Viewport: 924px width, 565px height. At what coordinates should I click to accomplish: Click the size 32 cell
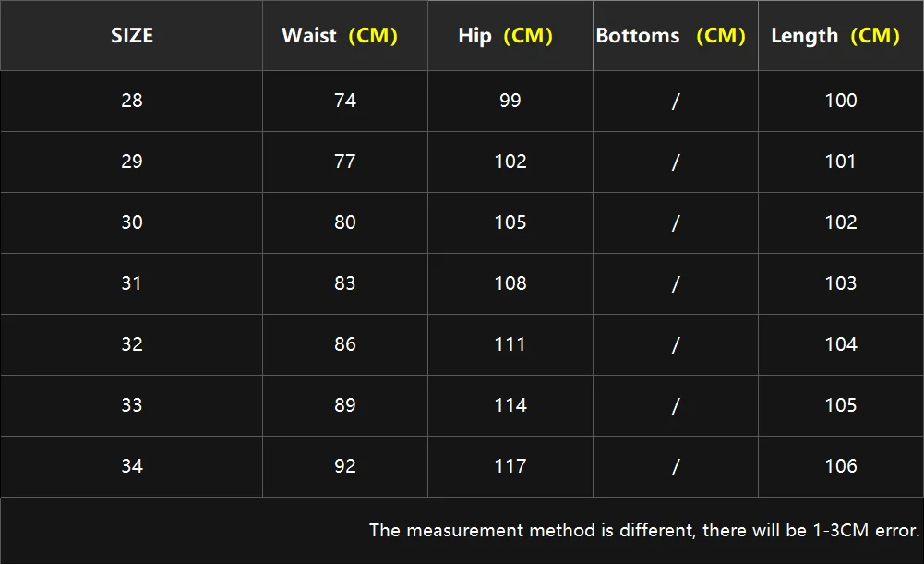[x=132, y=344]
